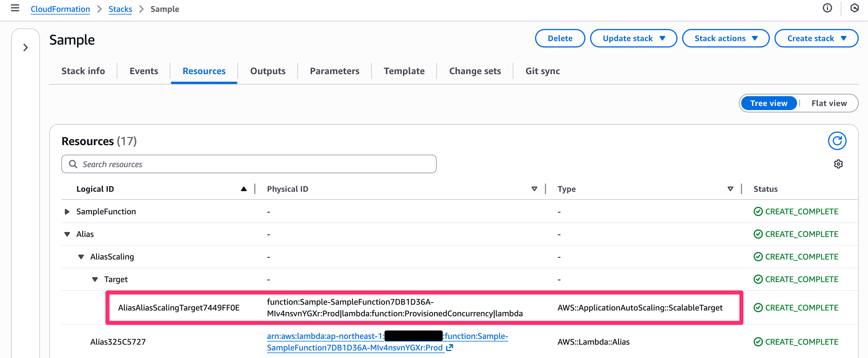868x358 pixels.
Task: Open the hamburger navigation menu
Action: click(15, 8)
